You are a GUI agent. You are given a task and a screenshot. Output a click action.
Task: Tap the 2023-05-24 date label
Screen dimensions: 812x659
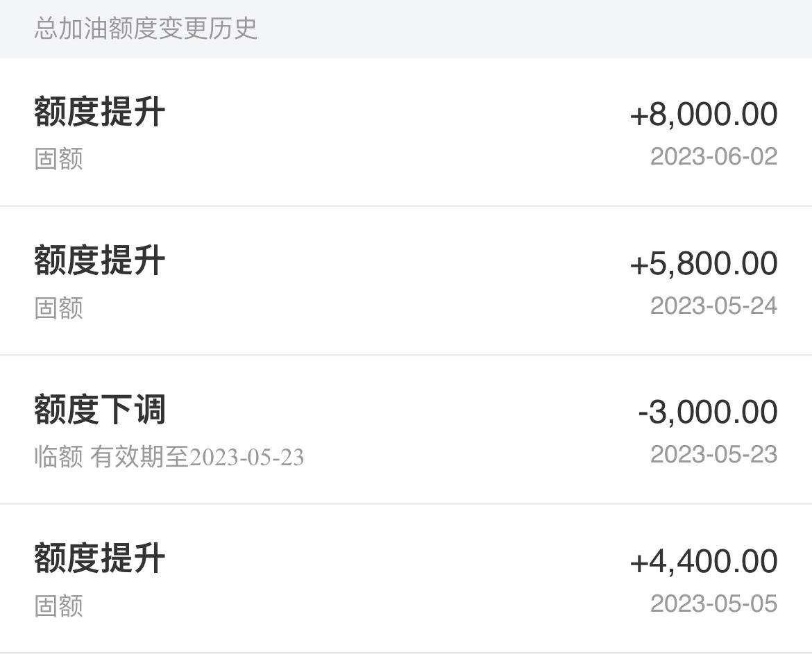(x=713, y=306)
